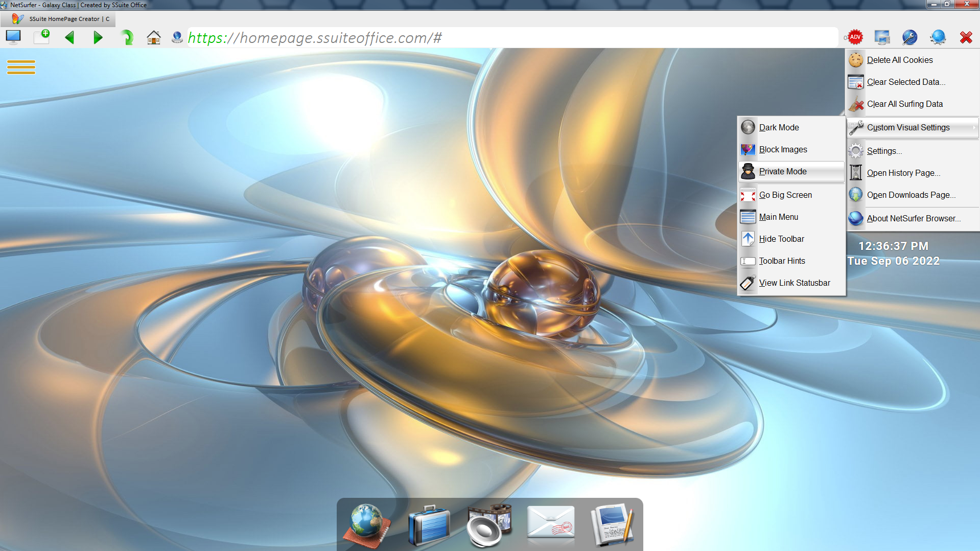Toggle Block Images option
Screen dimensions: 980x551
pyautogui.click(x=783, y=149)
